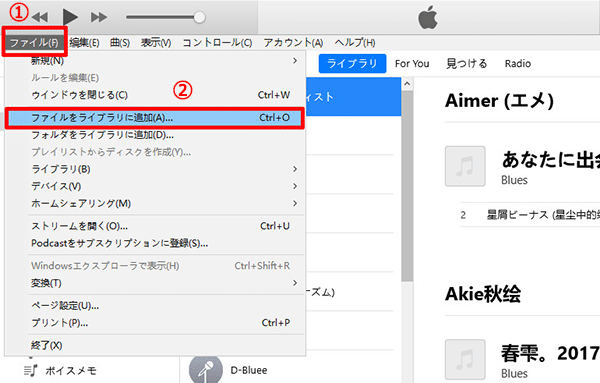
Task: Switch to the Radio tab
Action: coord(518,64)
